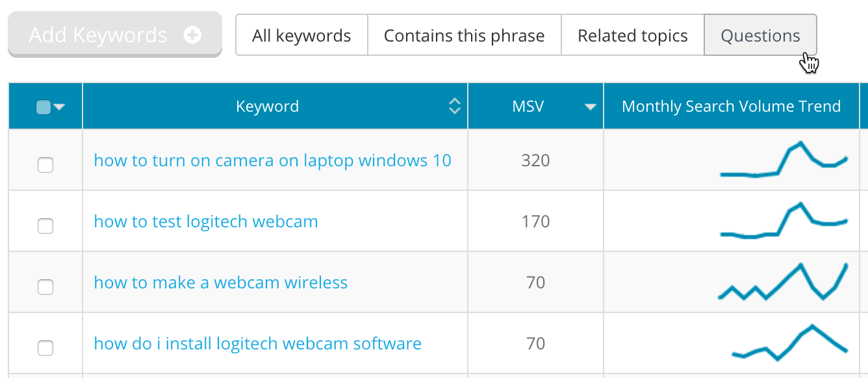Viewport: 868px width, 378px height.
Task: Tick the 'how to make a webcam wireless' checkbox
Action: 45,287
